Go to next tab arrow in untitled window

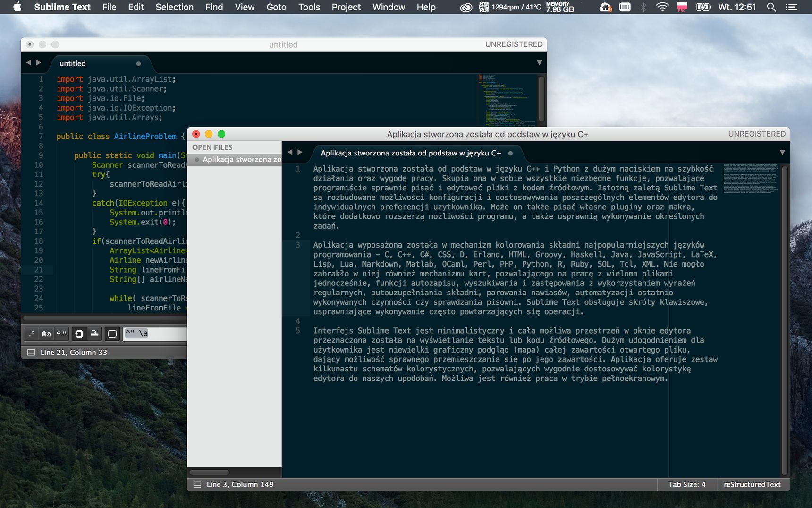point(38,62)
